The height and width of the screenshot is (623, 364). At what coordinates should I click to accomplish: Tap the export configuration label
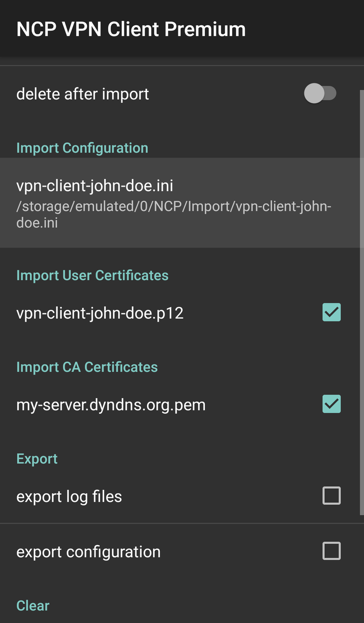pos(88,552)
